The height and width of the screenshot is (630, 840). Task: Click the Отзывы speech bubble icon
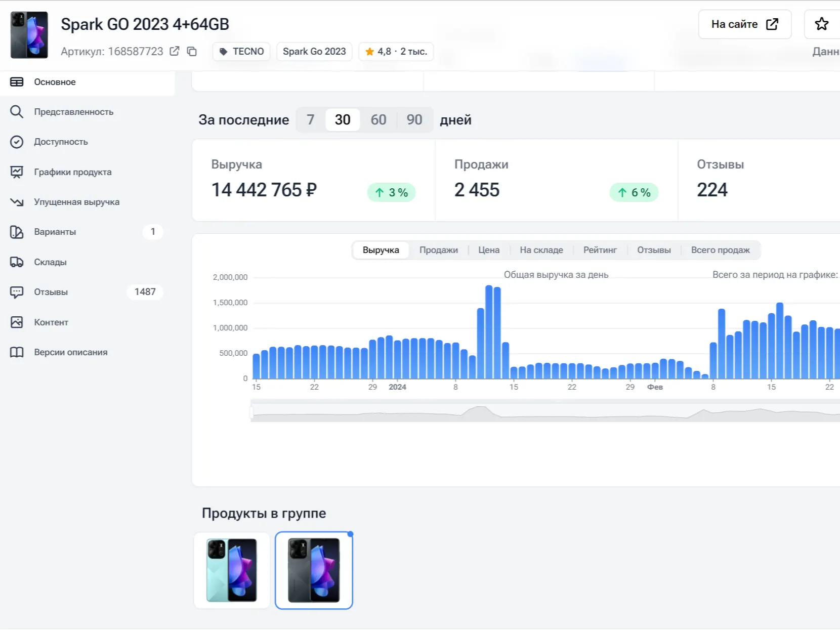pyautogui.click(x=17, y=292)
